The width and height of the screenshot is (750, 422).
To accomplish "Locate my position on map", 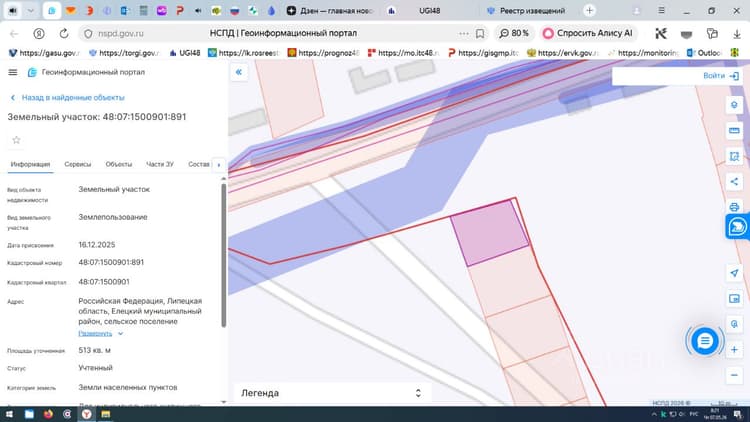I will click(734, 273).
